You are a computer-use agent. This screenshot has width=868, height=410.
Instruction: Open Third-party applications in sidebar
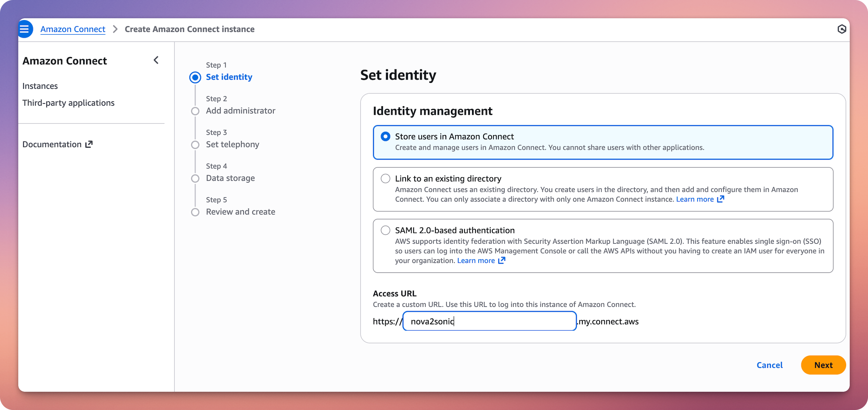69,102
